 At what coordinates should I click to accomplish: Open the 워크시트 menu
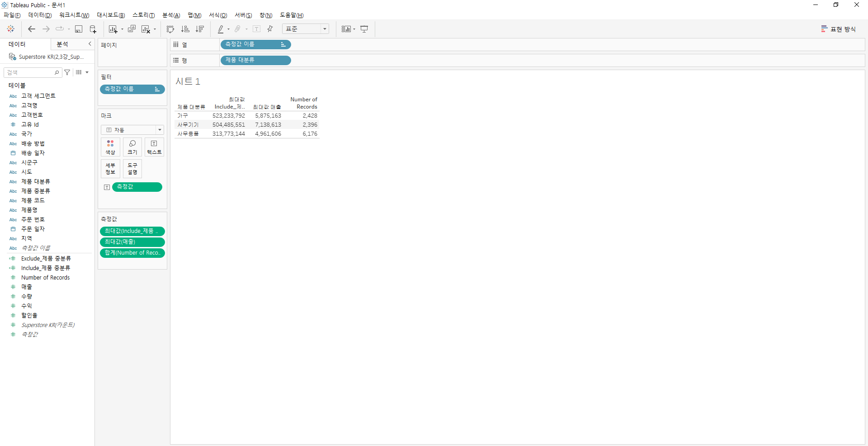point(74,15)
